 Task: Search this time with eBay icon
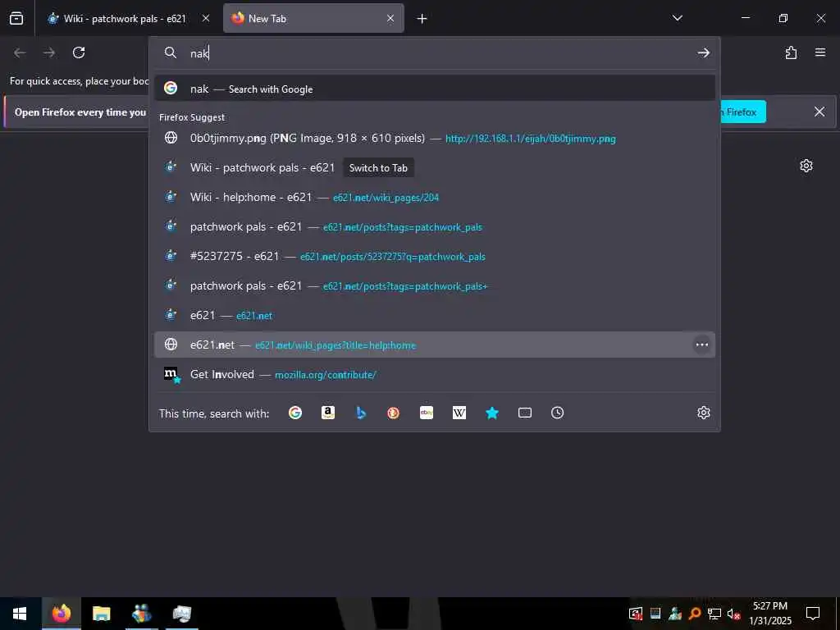click(x=427, y=413)
